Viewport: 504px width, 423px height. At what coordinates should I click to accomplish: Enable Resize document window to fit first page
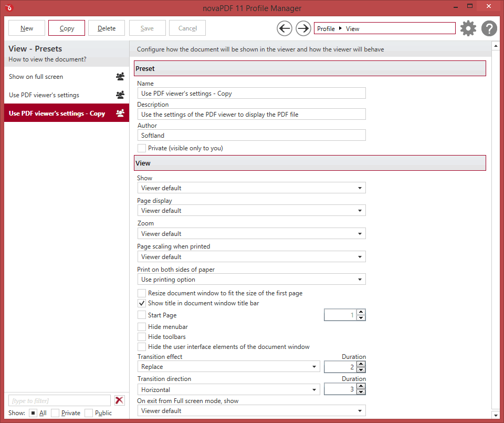142,293
